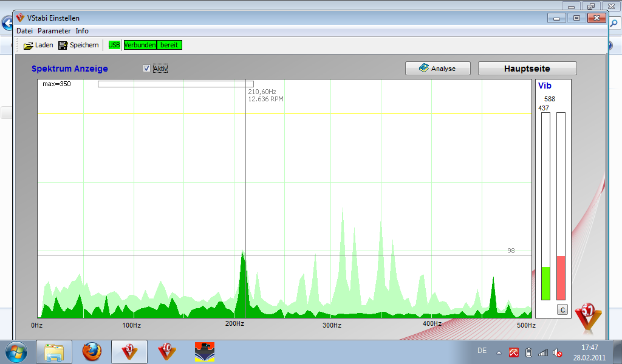Image resolution: width=622 pixels, height=364 pixels.
Task: Click the red vibration level bar
Action: pyautogui.click(x=561, y=278)
